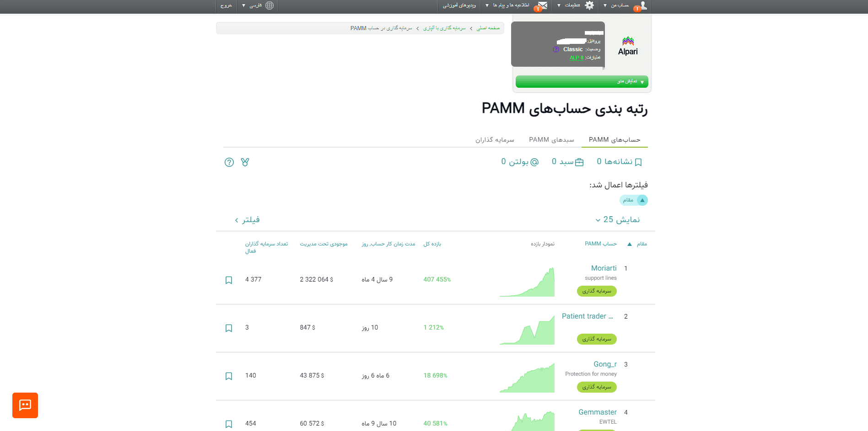Sort by مقام ascending arrow

[630, 244]
